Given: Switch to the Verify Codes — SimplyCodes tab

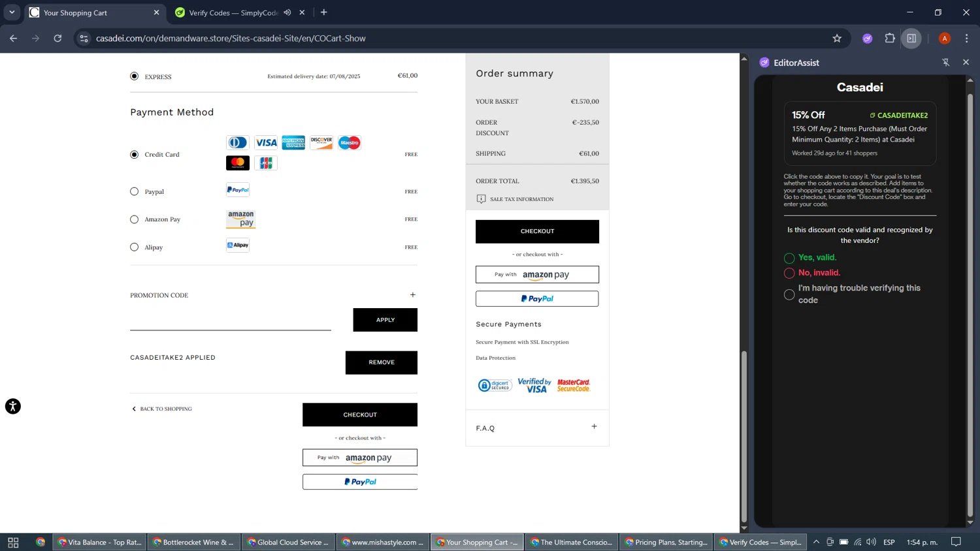Looking at the screenshot, I should coord(240,12).
